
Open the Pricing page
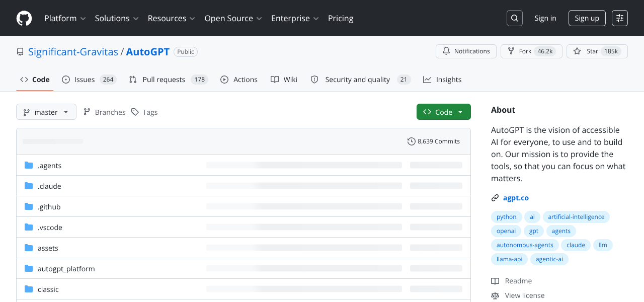point(341,18)
